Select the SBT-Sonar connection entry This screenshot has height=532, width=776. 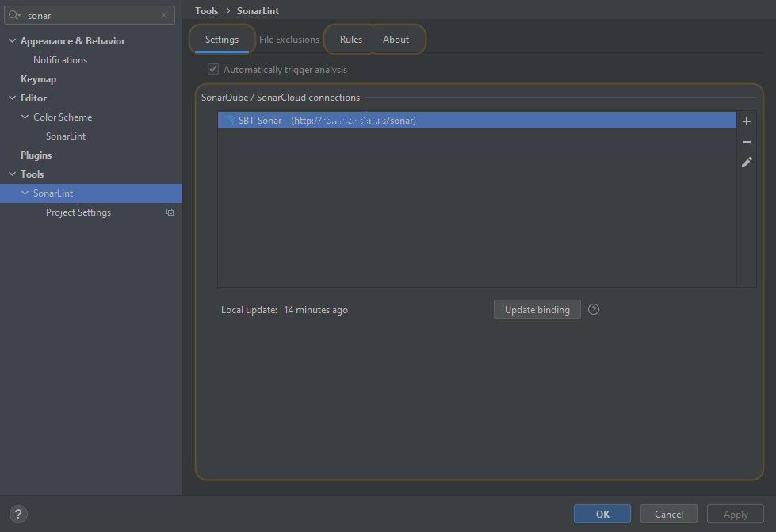476,121
